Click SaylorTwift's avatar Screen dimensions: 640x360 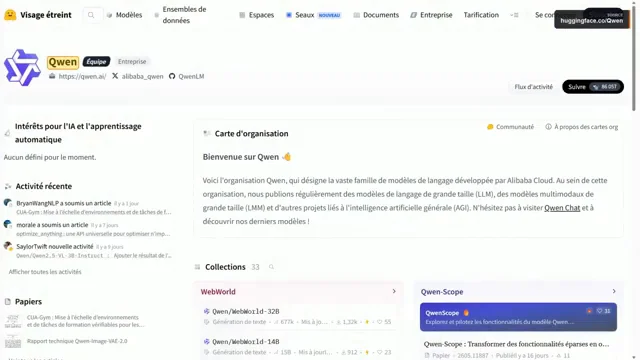[x=8, y=246]
